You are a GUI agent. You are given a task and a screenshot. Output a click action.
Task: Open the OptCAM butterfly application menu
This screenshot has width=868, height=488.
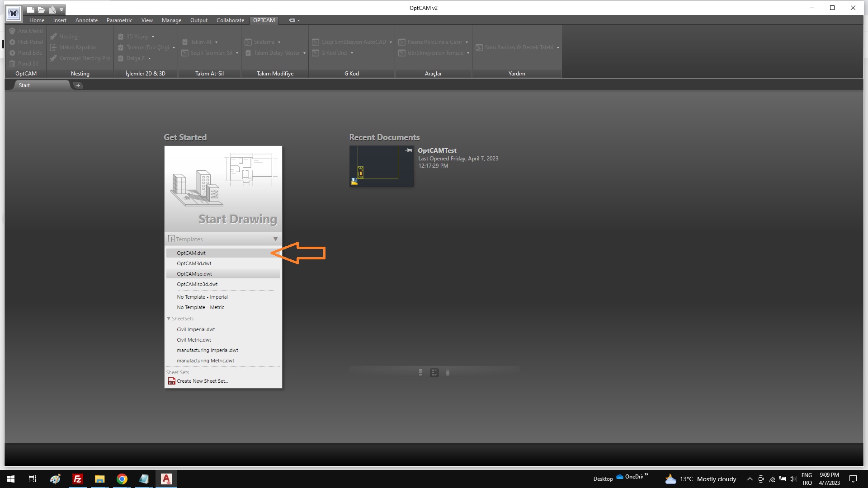[x=14, y=13]
